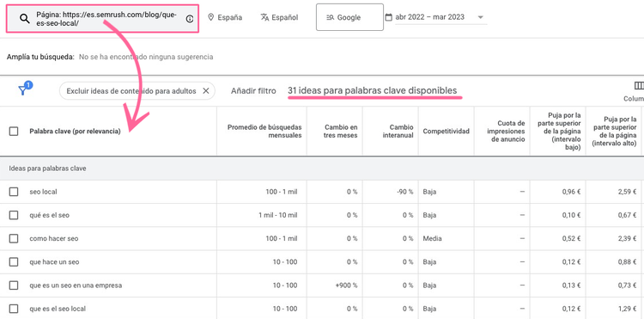
Task: Click keyword text 'seo local'
Action: [43, 192]
